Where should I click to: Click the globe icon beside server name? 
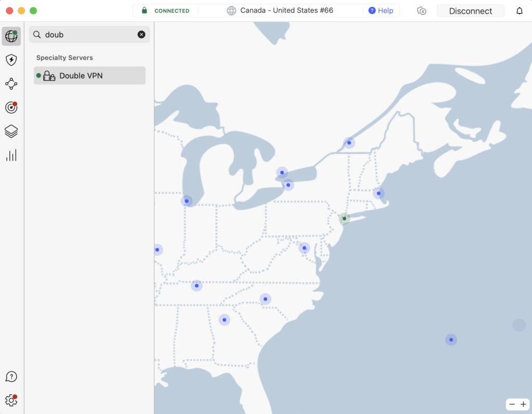tap(231, 10)
